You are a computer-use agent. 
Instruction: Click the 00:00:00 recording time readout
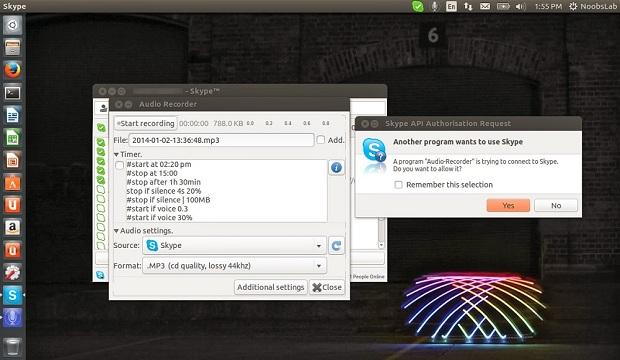[x=193, y=123]
